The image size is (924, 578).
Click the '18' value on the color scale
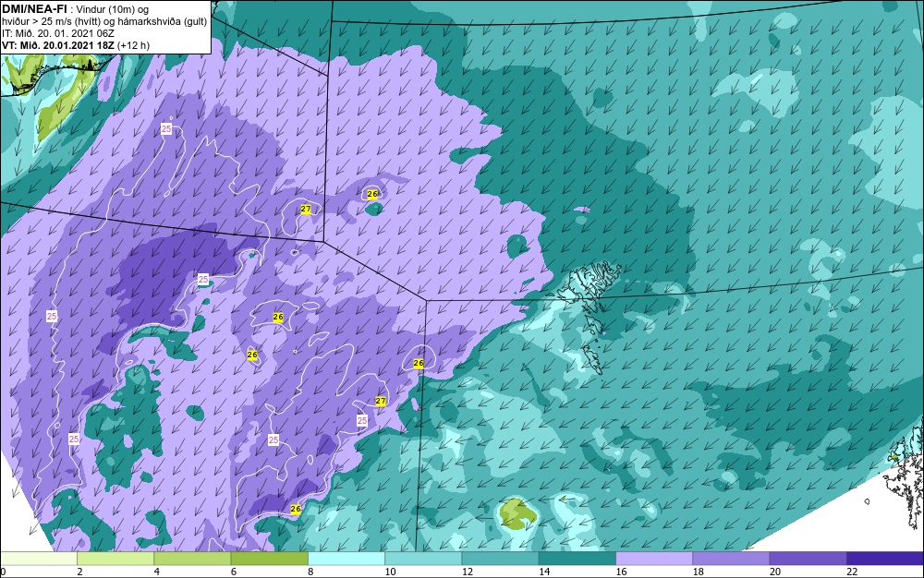[699, 572]
